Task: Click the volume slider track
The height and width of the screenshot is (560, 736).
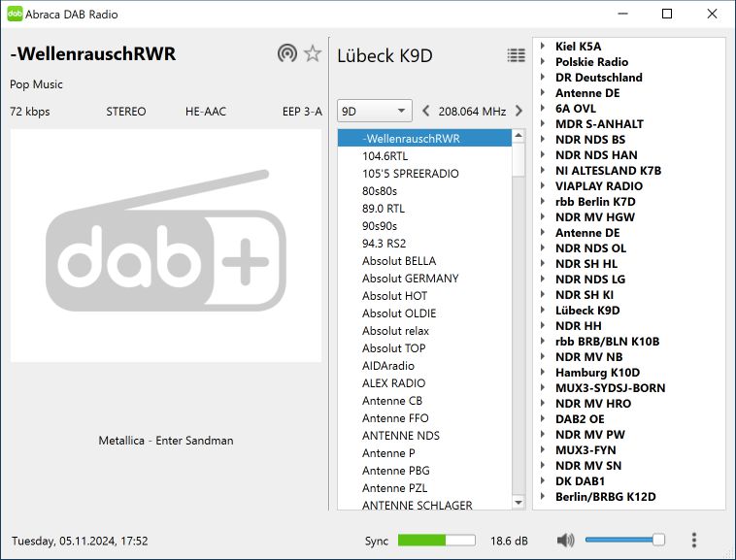Action: [x=621, y=541]
